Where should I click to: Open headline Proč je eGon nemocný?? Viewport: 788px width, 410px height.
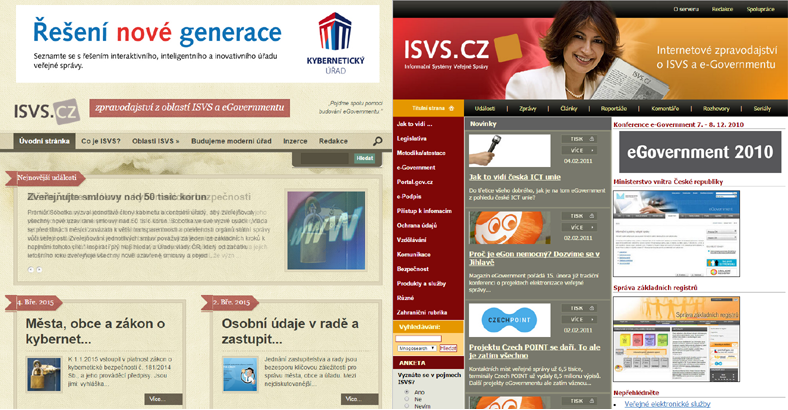click(x=534, y=258)
